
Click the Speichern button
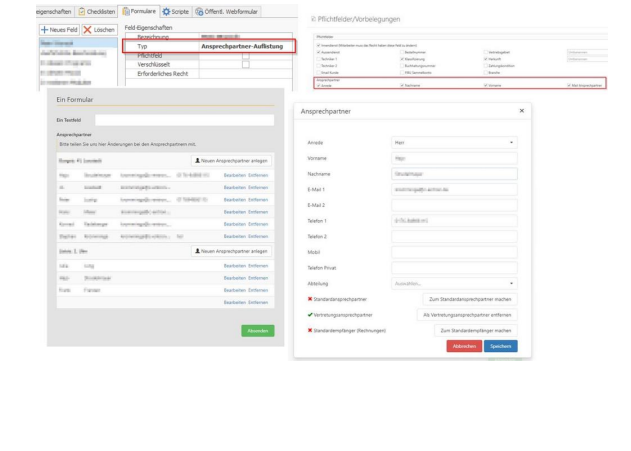[499, 345]
